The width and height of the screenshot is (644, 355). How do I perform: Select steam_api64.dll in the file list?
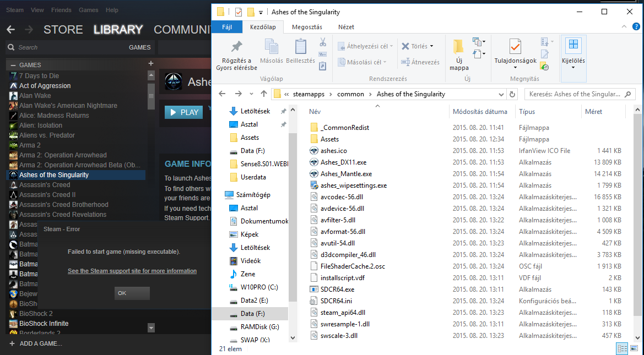tap(343, 313)
